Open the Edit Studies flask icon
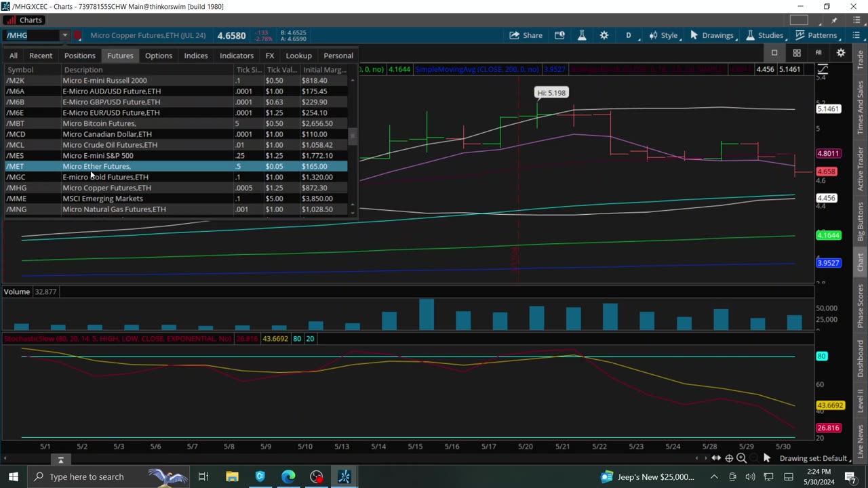This screenshot has height=488, width=868. [x=750, y=35]
